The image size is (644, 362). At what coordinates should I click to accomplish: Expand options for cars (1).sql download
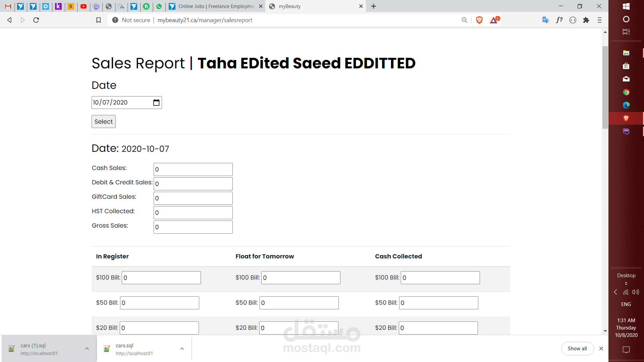[87, 349]
